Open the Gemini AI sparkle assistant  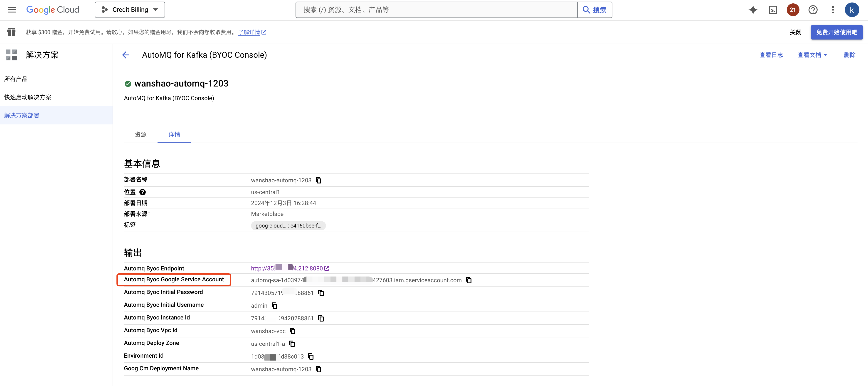click(x=753, y=10)
